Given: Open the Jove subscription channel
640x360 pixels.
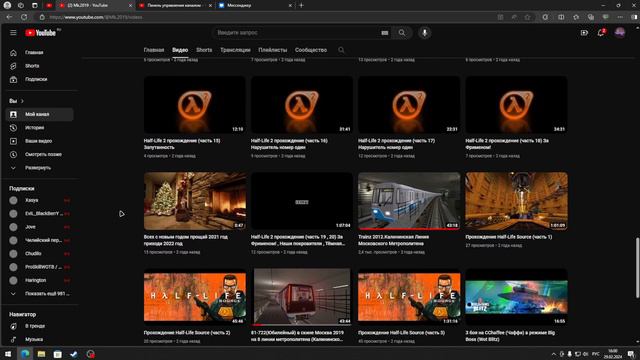Looking at the screenshot, I should coord(39,227).
